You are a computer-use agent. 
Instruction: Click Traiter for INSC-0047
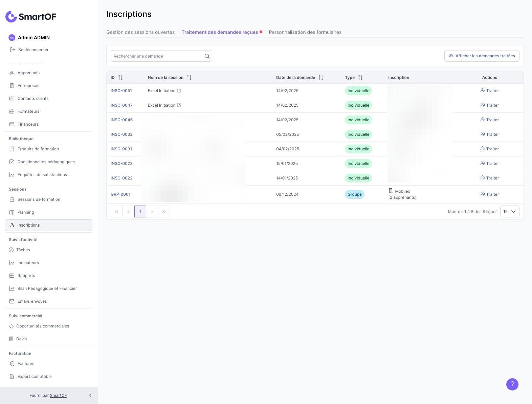pos(490,105)
